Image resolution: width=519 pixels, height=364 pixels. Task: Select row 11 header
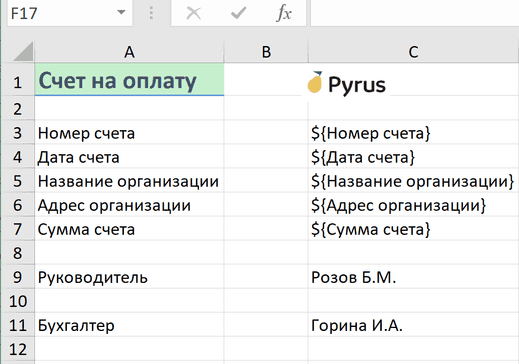pos(18,324)
